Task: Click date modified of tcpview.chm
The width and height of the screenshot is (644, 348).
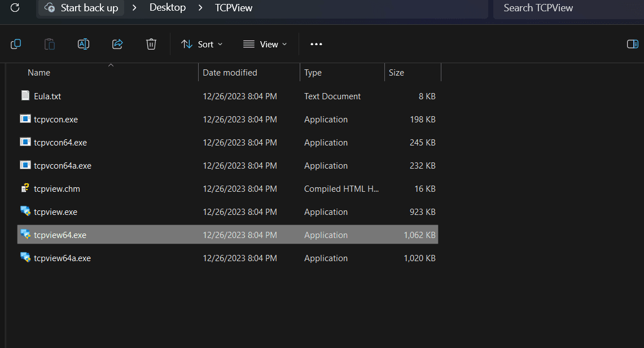Action: coord(240,189)
